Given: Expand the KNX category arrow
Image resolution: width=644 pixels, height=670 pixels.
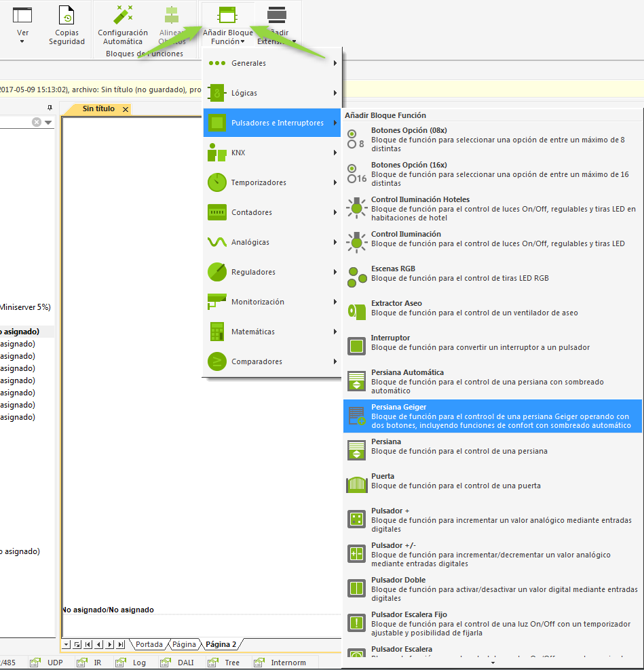Looking at the screenshot, I should tap(335, 153).
